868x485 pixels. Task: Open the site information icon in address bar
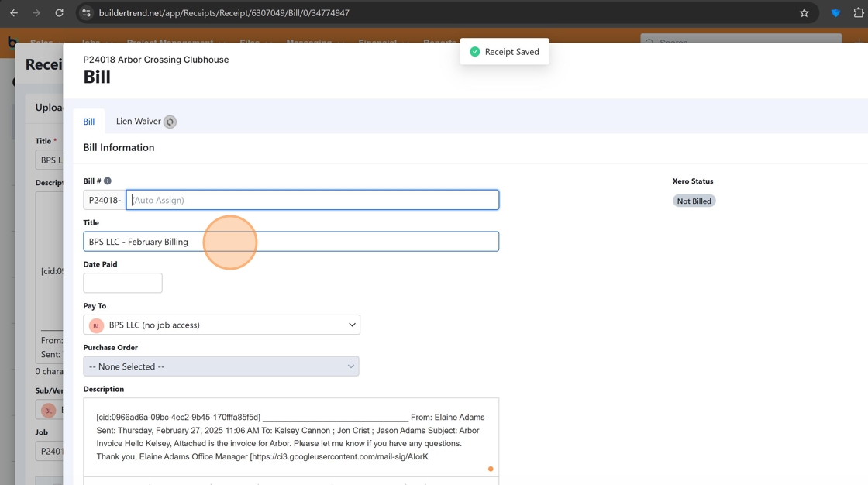(x=86, y=12)
